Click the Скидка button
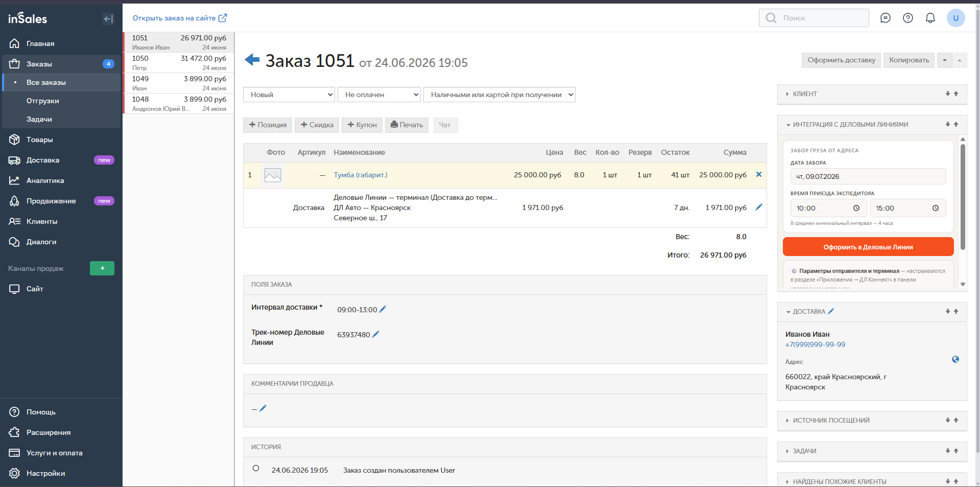This screenshot has height=487, width=980. click(x=317, y=125)
